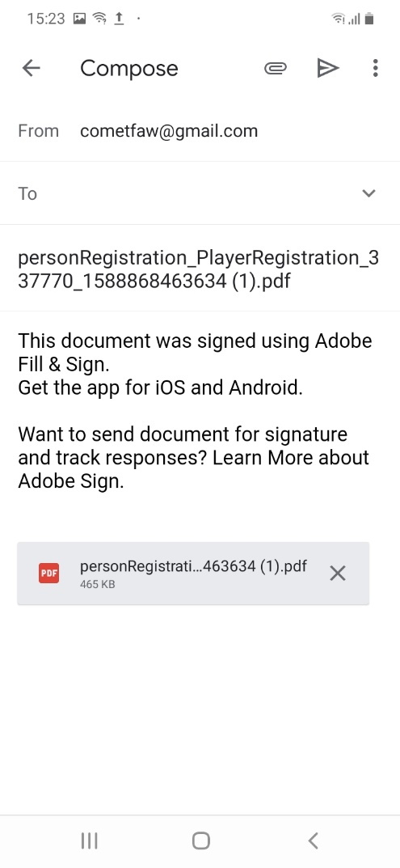Tap the status bar clock showing 15:23
Viewport: 400px width, 868px height.
46,19
